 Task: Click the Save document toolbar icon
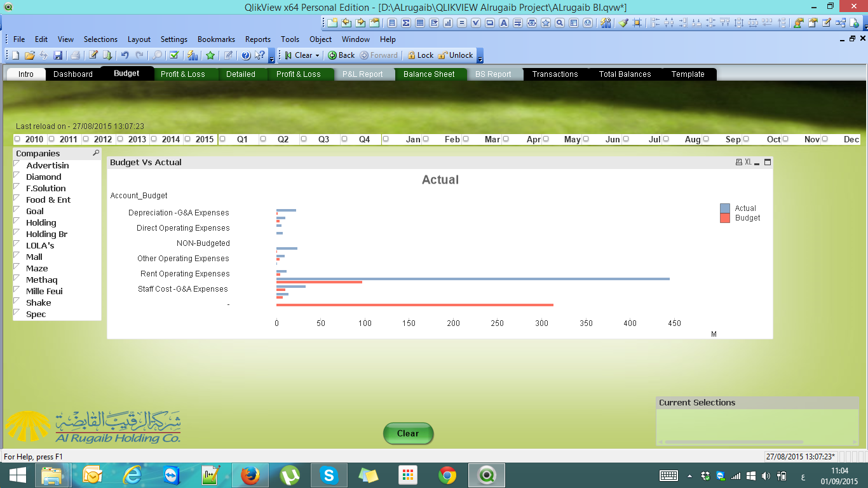58,55
